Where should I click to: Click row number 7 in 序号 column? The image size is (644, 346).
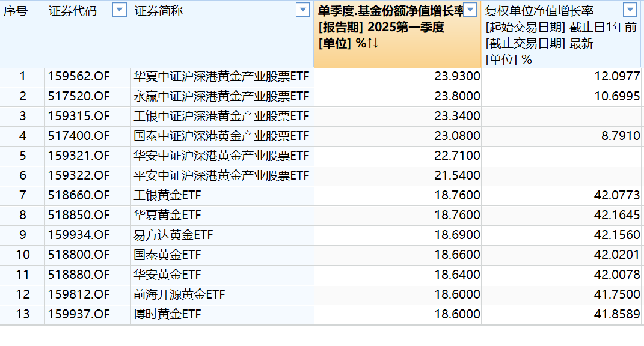pos(21,195)
